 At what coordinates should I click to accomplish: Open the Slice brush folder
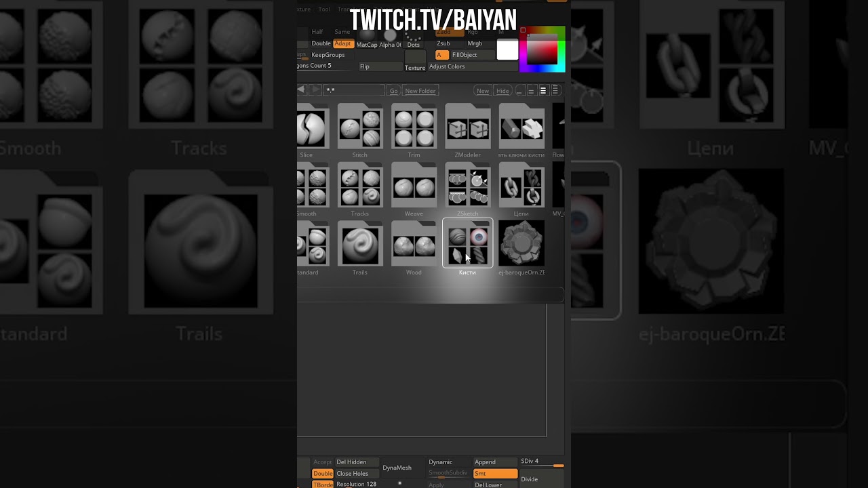pyautogui.click(x=313, y=127)
